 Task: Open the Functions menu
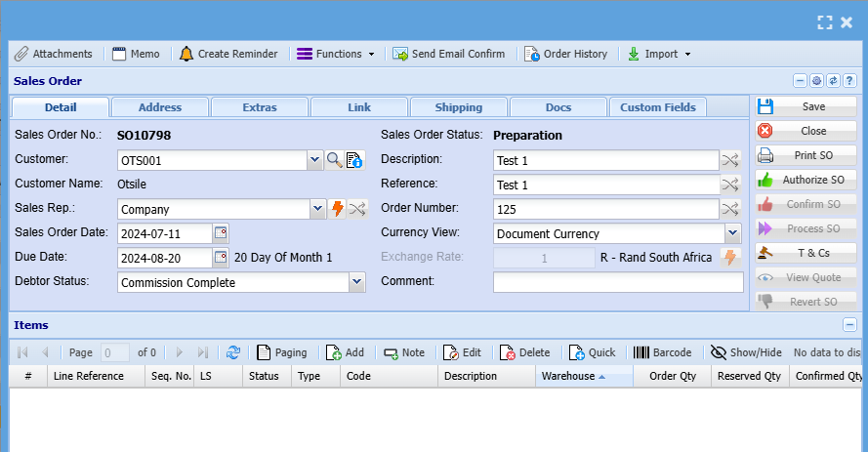tap(336, 54)
